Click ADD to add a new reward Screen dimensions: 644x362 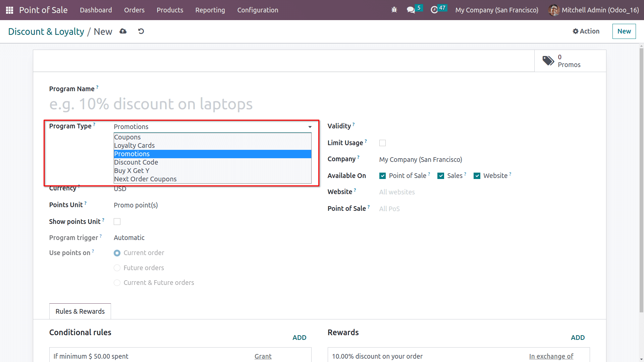pyautogui.click(x=578, y=337)
